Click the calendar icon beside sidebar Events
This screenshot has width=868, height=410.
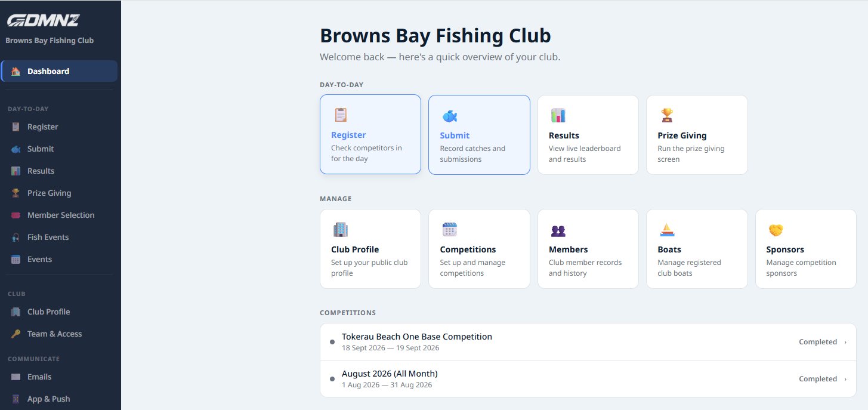16,259
